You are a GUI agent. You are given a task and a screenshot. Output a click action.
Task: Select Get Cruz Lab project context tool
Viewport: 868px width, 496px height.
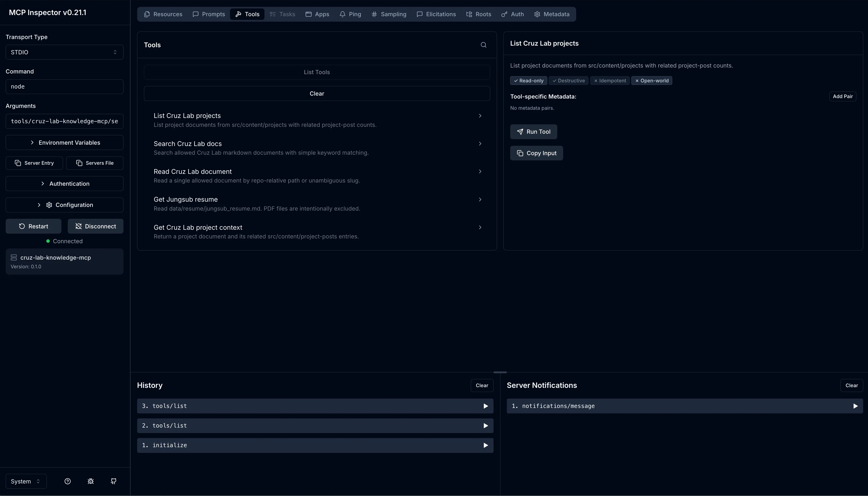click(317, 232)
